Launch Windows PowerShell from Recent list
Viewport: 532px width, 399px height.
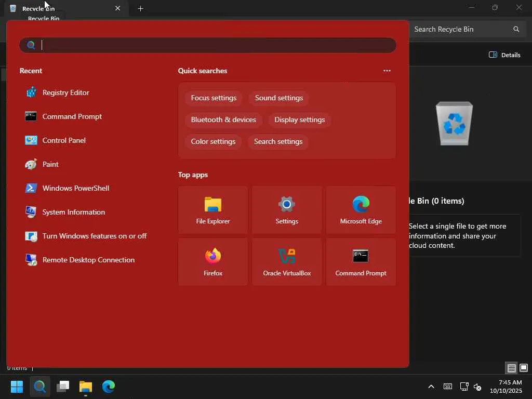(68, 188)
